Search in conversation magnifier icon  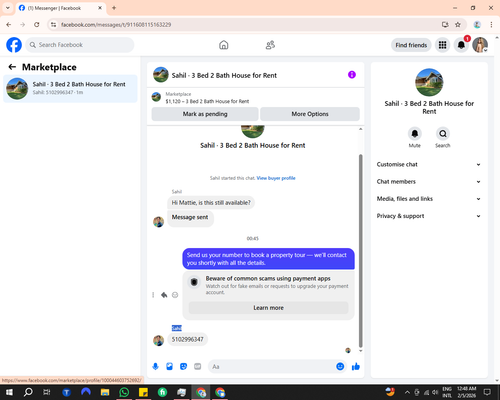coord(443,134)
